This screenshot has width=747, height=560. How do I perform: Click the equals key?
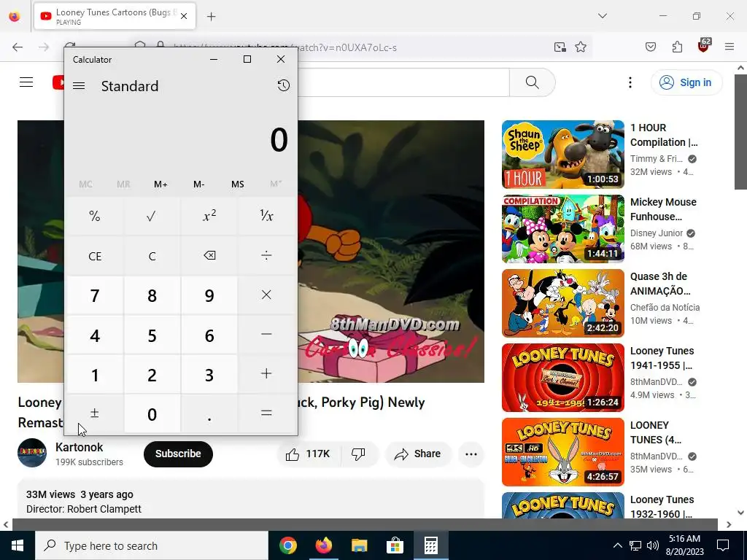(266, 413)
